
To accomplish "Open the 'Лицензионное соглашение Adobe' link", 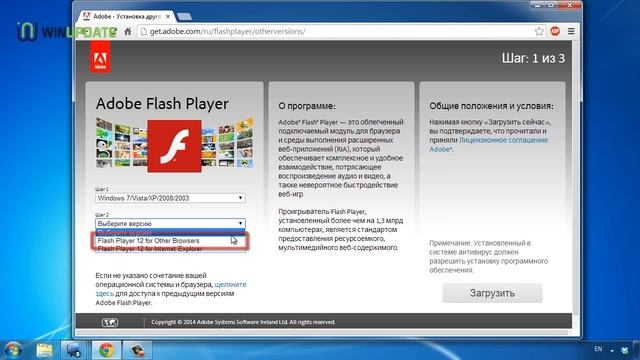I will (x=503, y=140).
